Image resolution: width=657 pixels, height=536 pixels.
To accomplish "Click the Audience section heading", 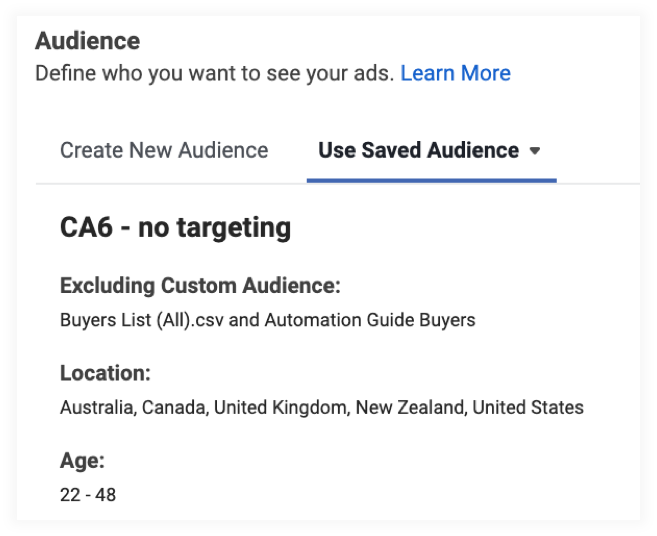I will point(88,41).
